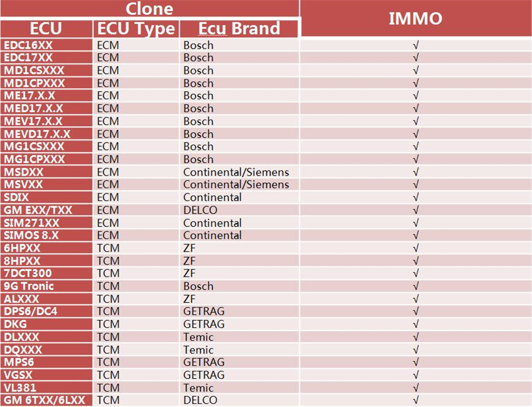Click the Continental/Siemens brand in the MSVXX row
The image size is (532, 407).
[236, 185]
